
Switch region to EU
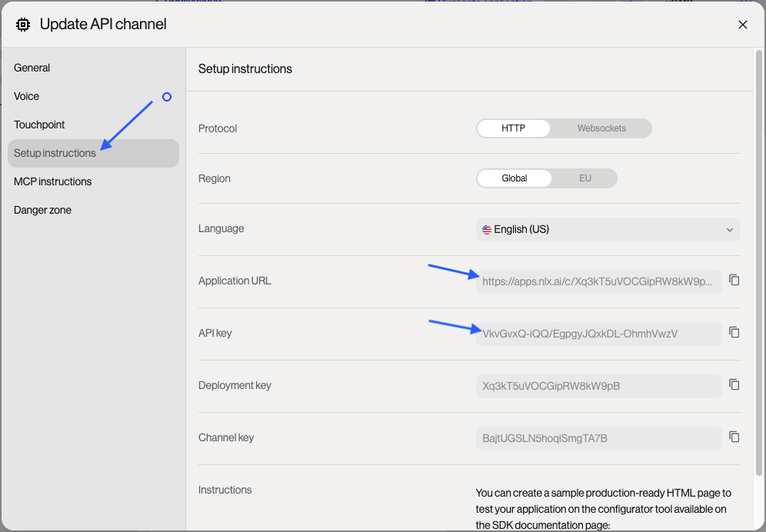(584, 178)
